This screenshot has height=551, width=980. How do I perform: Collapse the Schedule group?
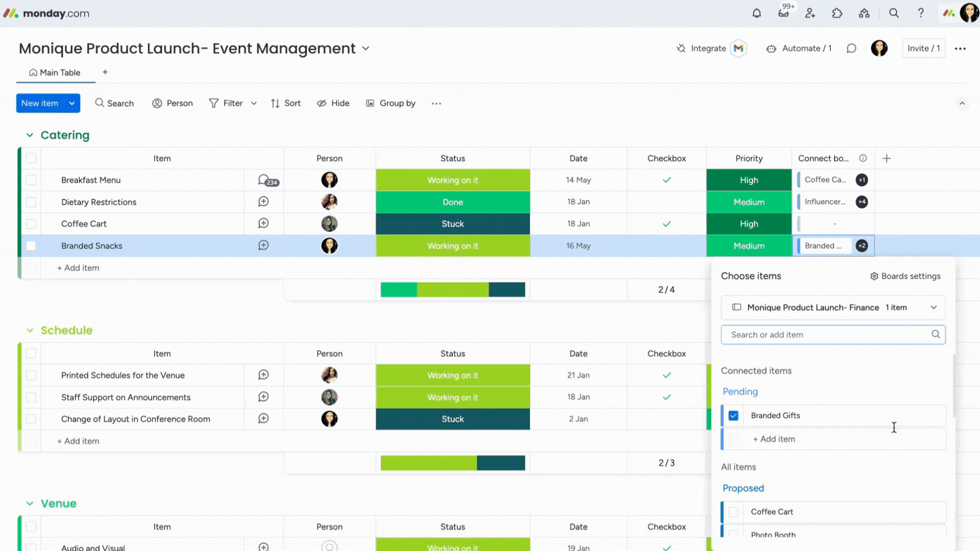(30, 331)
